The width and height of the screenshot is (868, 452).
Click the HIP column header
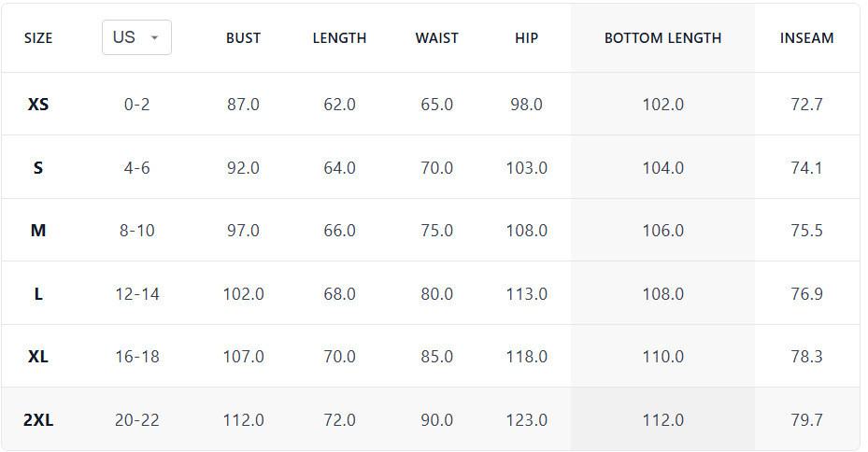(527, 38)
